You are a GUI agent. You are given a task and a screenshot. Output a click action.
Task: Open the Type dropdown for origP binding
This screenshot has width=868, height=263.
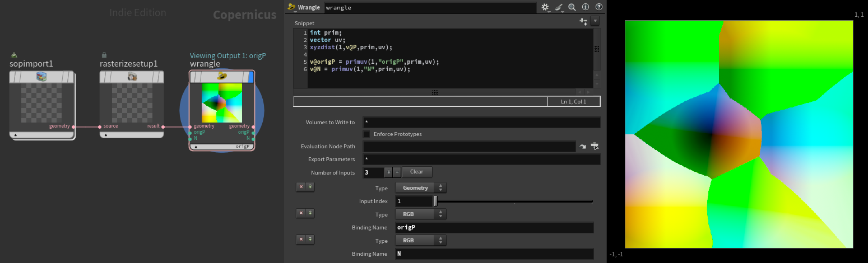[x=421, y=215]
